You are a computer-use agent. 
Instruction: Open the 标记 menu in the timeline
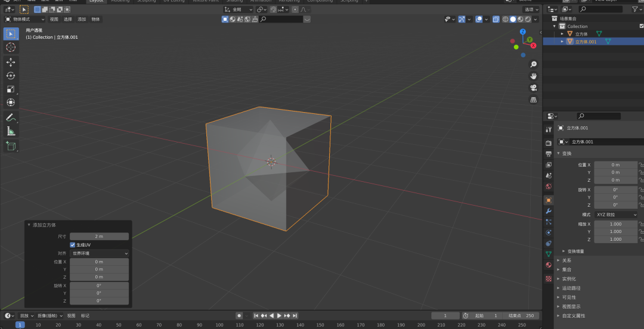(x=85, y=316)
